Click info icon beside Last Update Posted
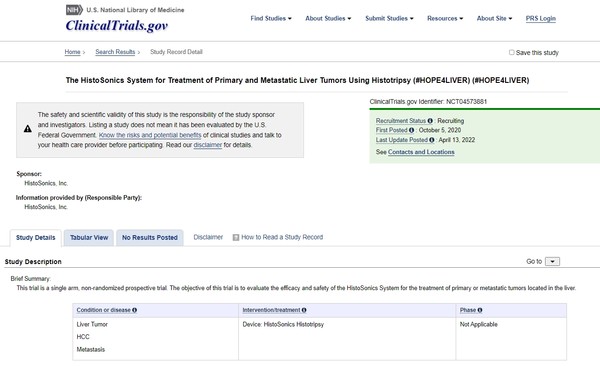The width and height of the screenshot is (600, 366). 432,140
